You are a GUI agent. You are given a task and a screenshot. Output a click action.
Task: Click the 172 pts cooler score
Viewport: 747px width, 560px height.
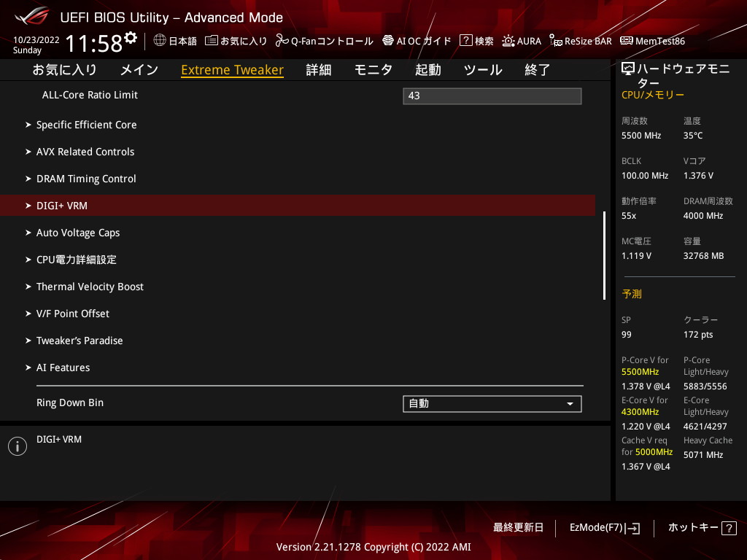coord(698,335)
